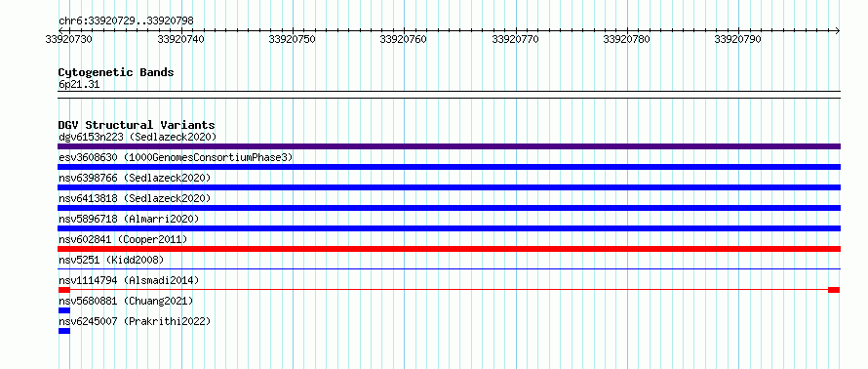Click ruler position 33920790

click(738, 39)
